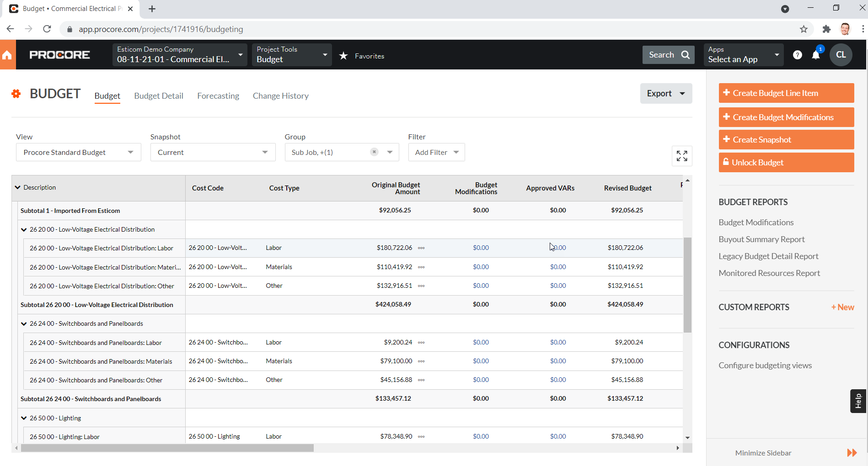The image size is (868, 466).
Task: Open the notifications bell
Action: tap(816, 55)
